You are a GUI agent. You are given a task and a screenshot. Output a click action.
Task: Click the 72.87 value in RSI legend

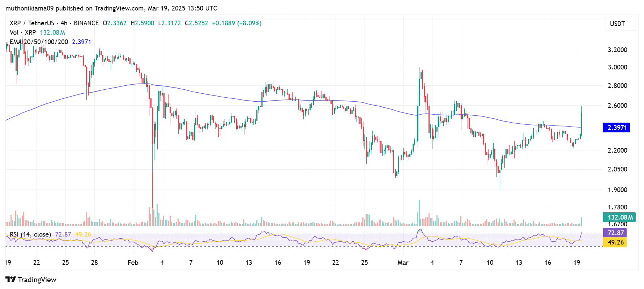63,234
